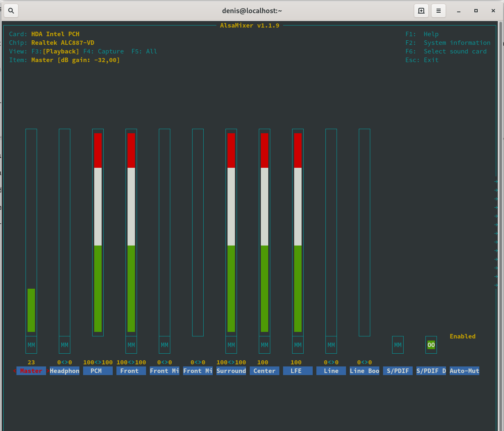Click F6 Select sound card shortcut
Viewport: 504px width, 431px height.
click(x=446, y=51)
